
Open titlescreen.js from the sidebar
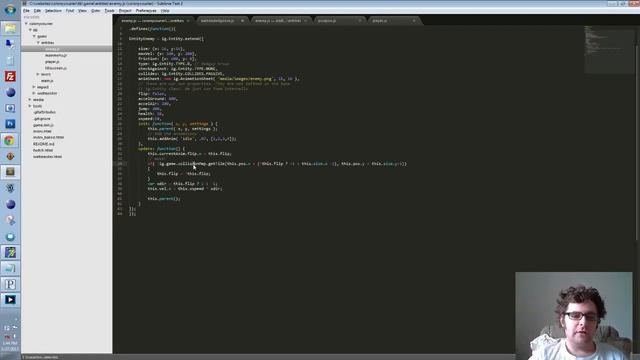56,68
